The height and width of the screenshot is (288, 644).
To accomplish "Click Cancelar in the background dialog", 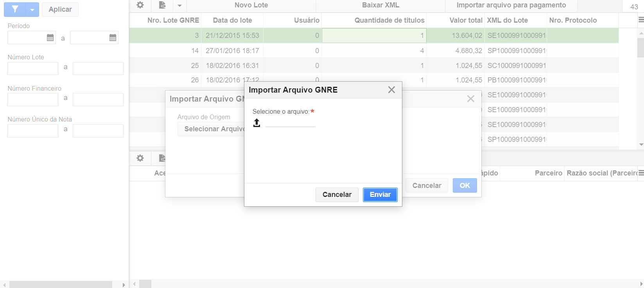I will (x=427, y=186).
